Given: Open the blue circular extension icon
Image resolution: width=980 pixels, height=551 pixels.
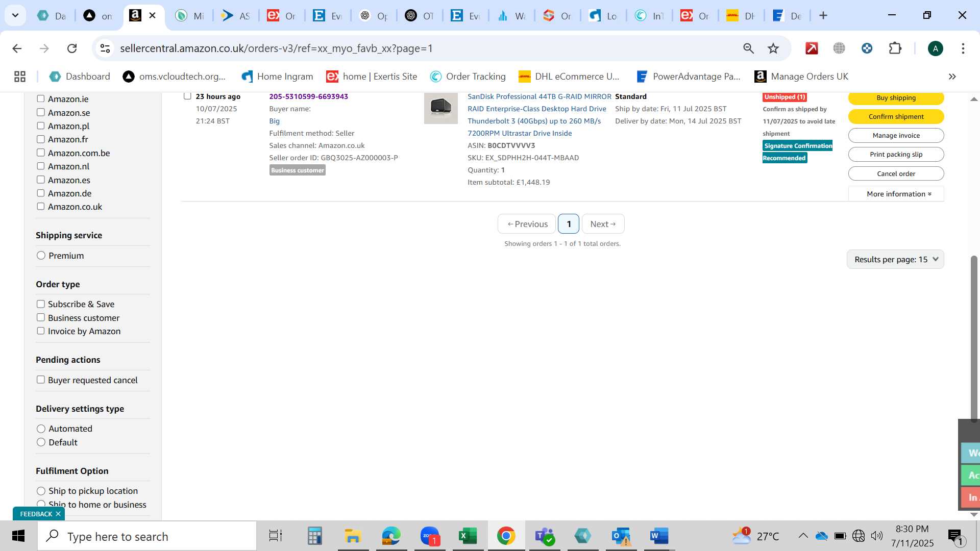Looking at the screenshot, I should (867, 48).
